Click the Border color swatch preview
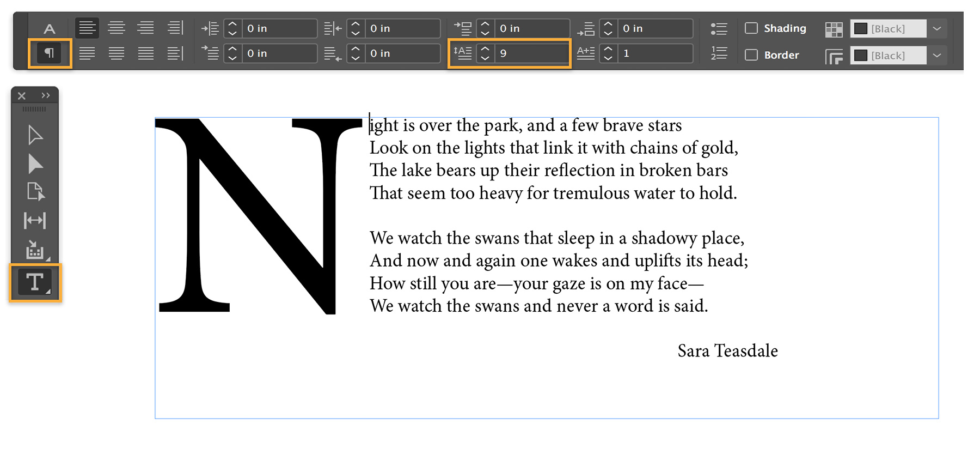This screenshot has height=466, width=980. click(861, 55)
